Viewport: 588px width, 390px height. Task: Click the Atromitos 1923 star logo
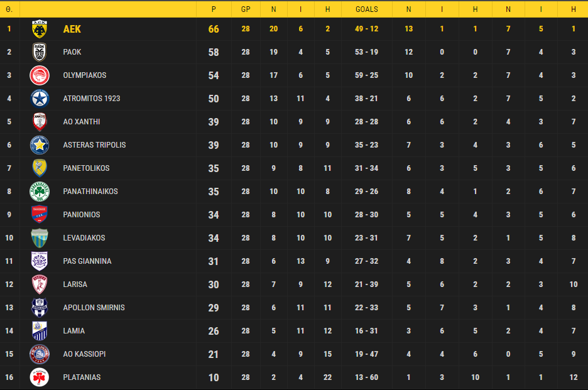click(x=40, y=99)
